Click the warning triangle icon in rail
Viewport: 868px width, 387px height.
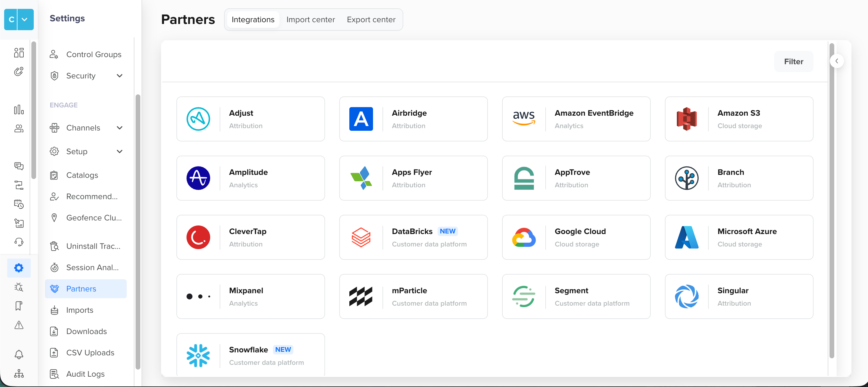click(x=19, y=325)
